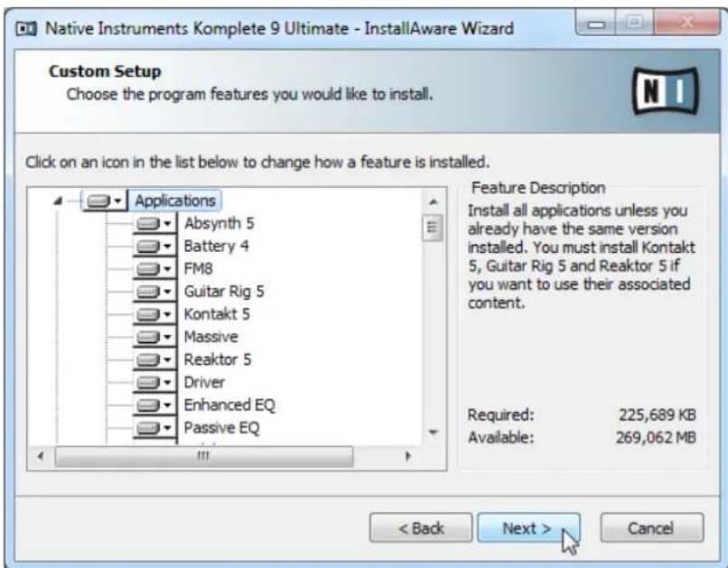
Task: Open the FM8 install option dropdown
Action: (154, 269)
